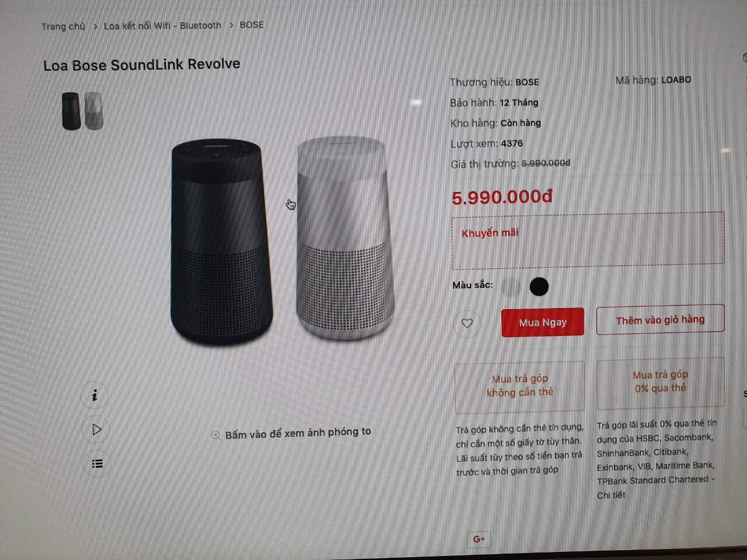Open the info icon in sidebar
The image size is (747, 560).
pos(95,395)
